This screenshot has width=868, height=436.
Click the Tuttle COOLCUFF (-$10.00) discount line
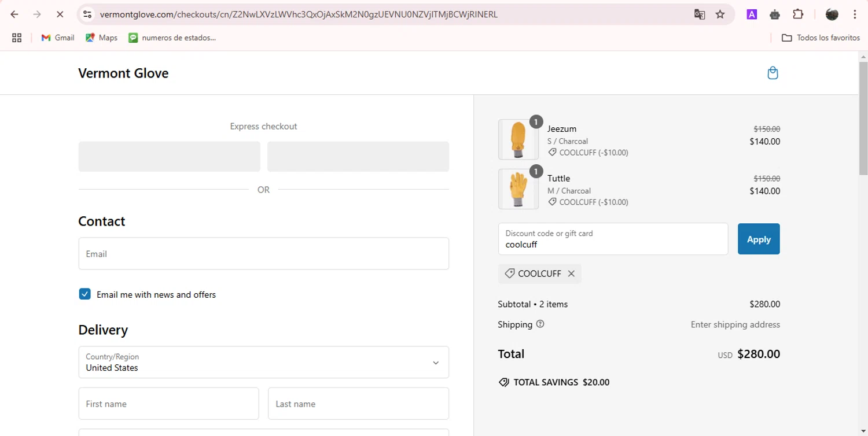(x=588, y=202)
